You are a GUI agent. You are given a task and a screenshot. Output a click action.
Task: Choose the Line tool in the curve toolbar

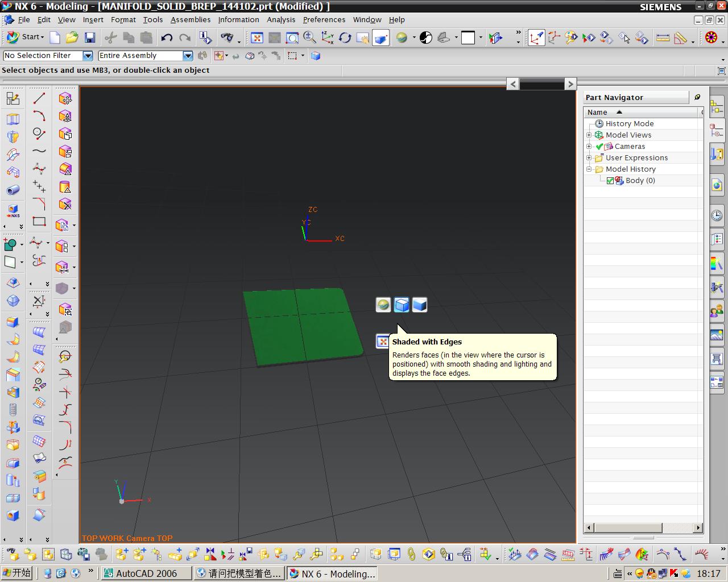pos(39,98)
